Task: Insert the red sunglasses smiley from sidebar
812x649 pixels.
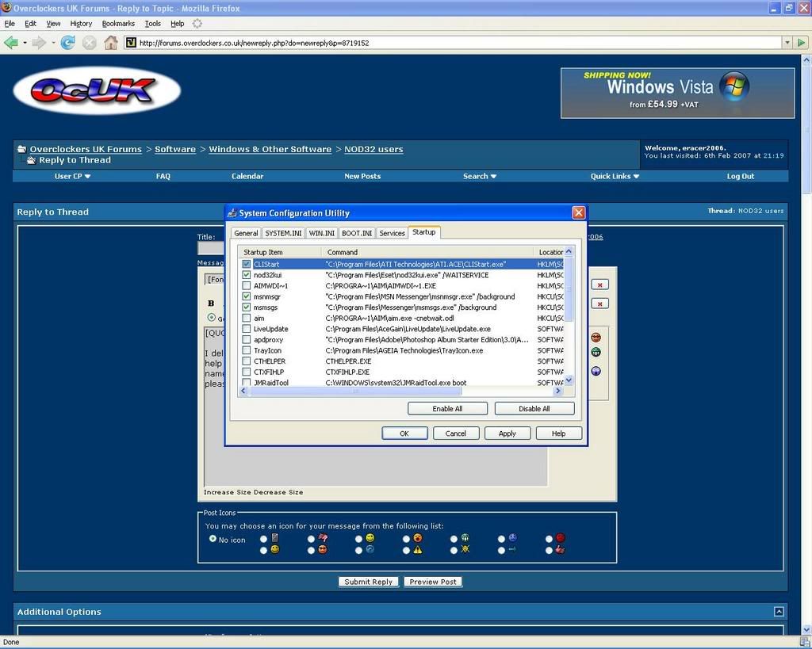Action: click(x=596, y=338)
